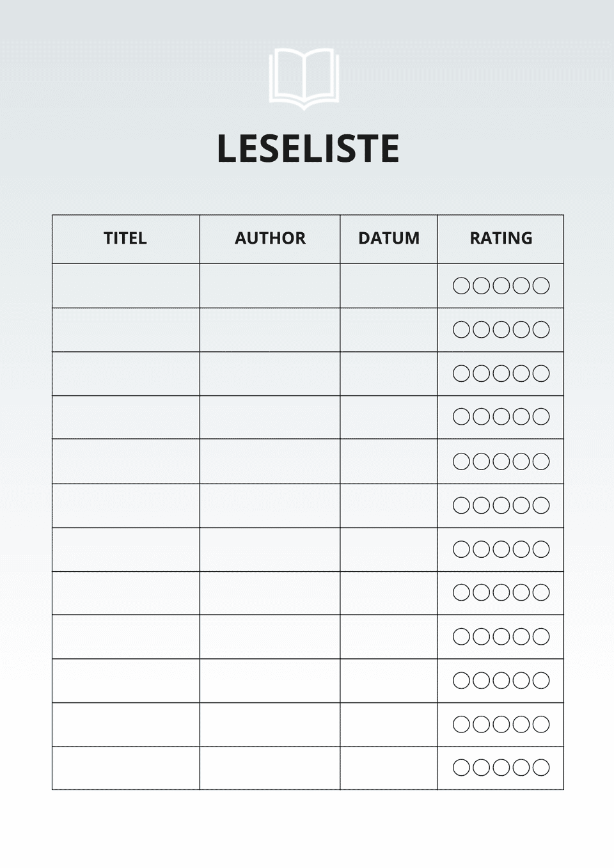This screenshot has height=868, width=614.
Task: Mark fourth rating circle in fifth row
Action: coord(521,461)
